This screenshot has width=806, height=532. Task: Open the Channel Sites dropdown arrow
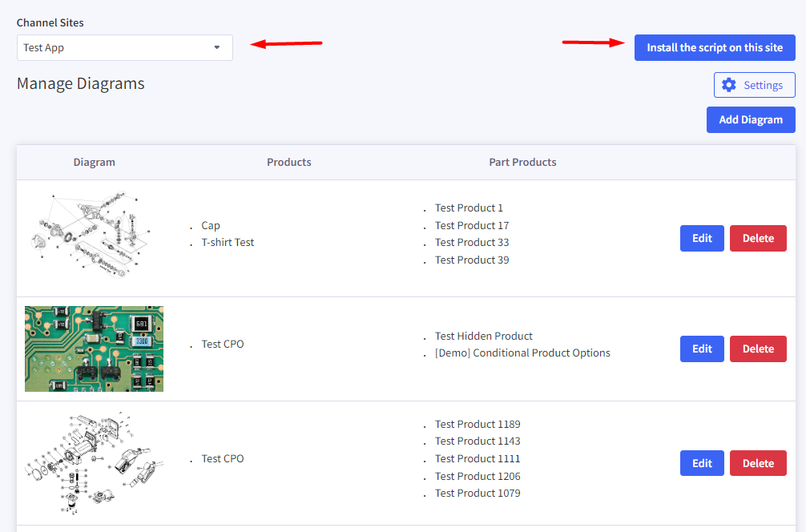tap(216, 48)
